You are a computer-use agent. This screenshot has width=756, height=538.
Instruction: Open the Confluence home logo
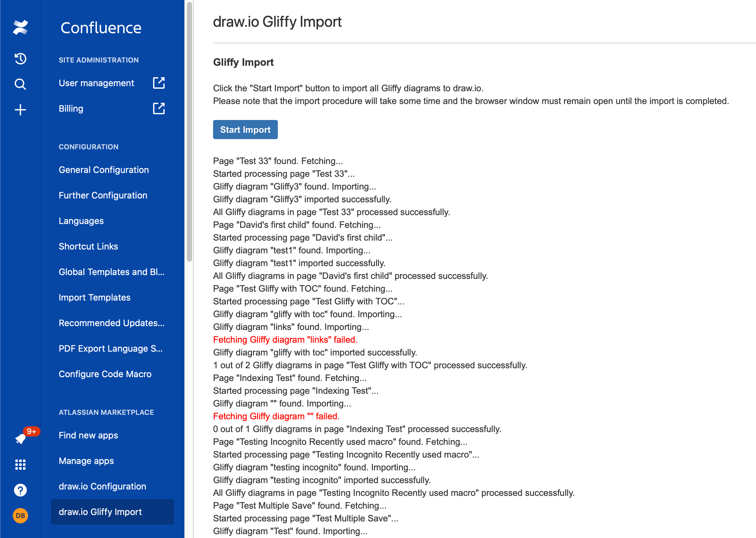pyautogui.click(x=20, y=27)
